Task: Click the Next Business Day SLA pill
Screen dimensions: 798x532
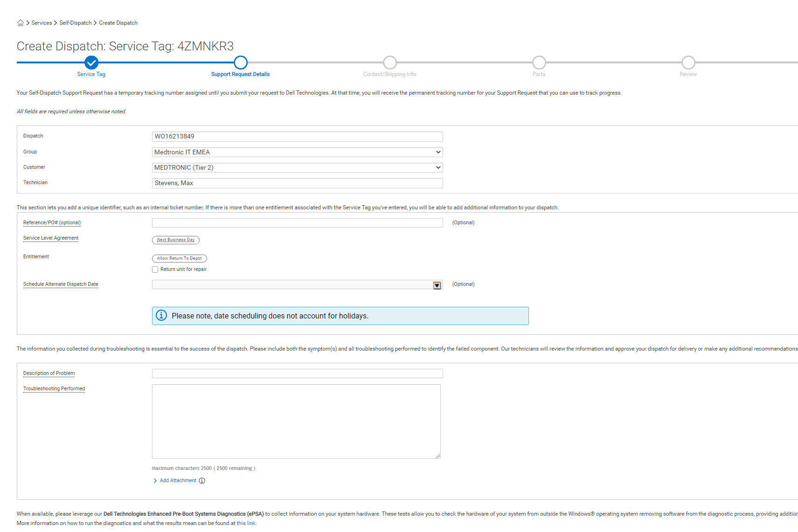Action: tap(176, 240)
